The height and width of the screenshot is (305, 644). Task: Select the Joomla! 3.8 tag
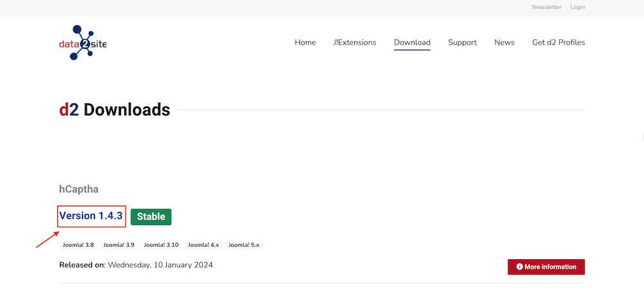tap(78, 245)
